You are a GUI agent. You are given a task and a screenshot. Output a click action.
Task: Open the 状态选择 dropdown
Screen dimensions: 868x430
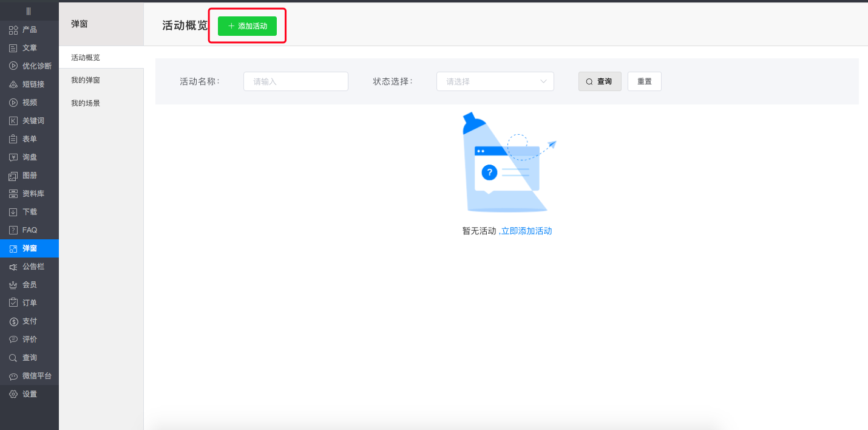(489, 81)
